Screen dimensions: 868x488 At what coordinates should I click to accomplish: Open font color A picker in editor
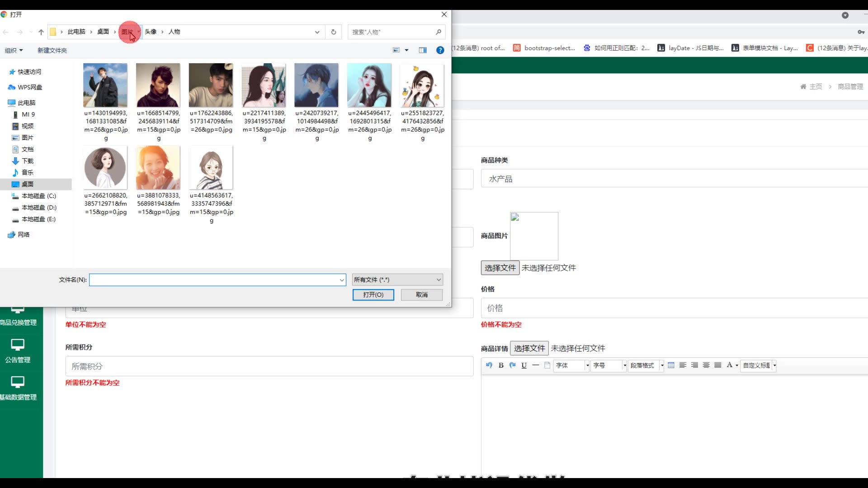click(732, 365)
